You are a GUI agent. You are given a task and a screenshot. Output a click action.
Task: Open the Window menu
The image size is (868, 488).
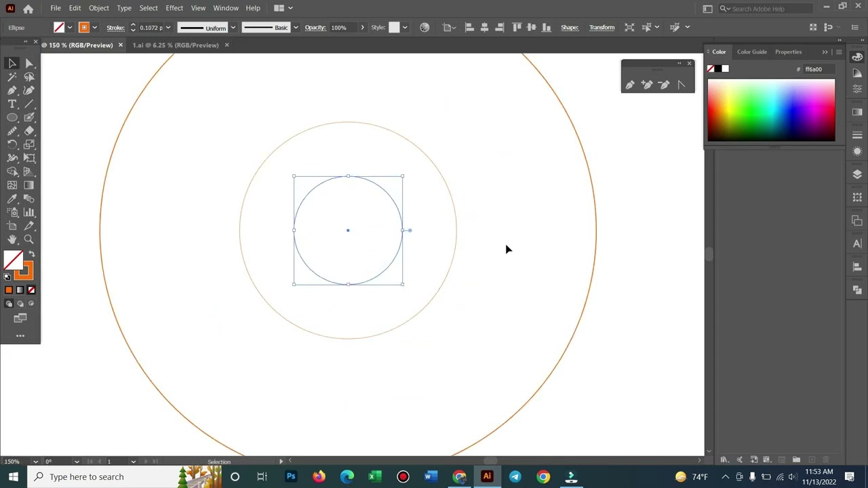(226, 8)
